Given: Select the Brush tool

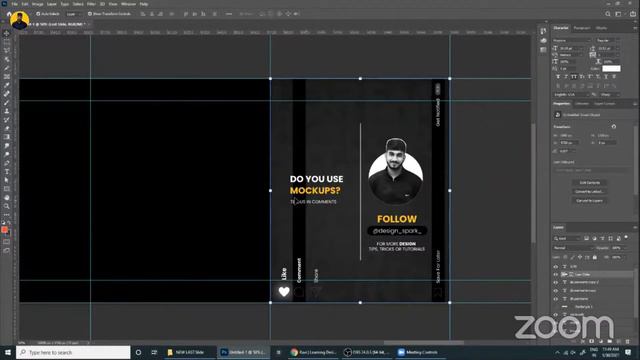Looking at the screenshot, I should pos(7,102).
